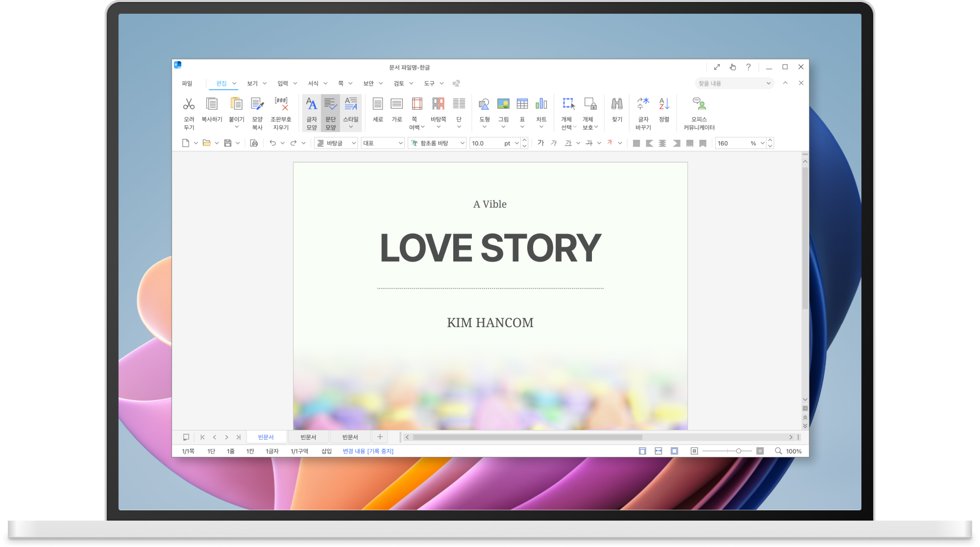Click the scissors Cut (오려두기) icon
The height and width of the screenshot is (547, 980).
189,104
